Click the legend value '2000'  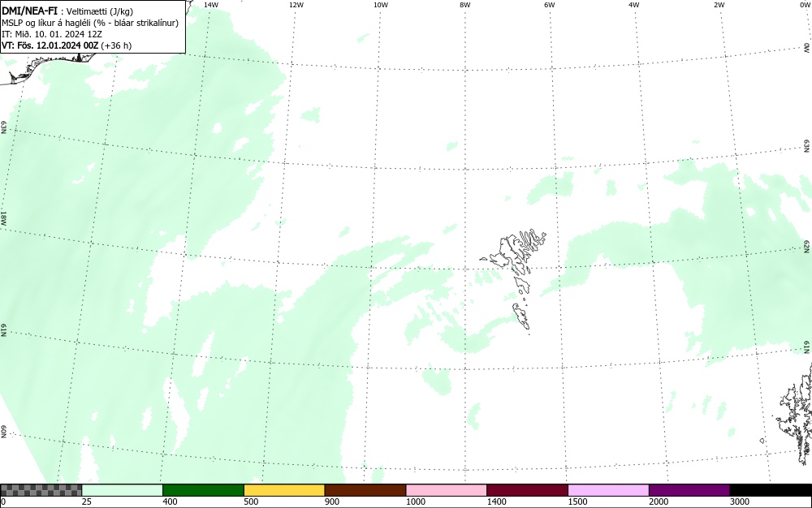pos(659,502)
